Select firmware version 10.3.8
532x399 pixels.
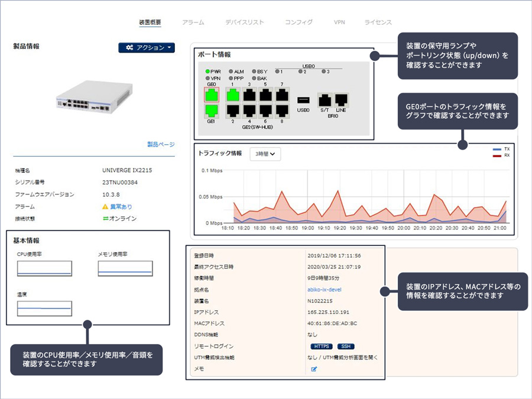111,194
